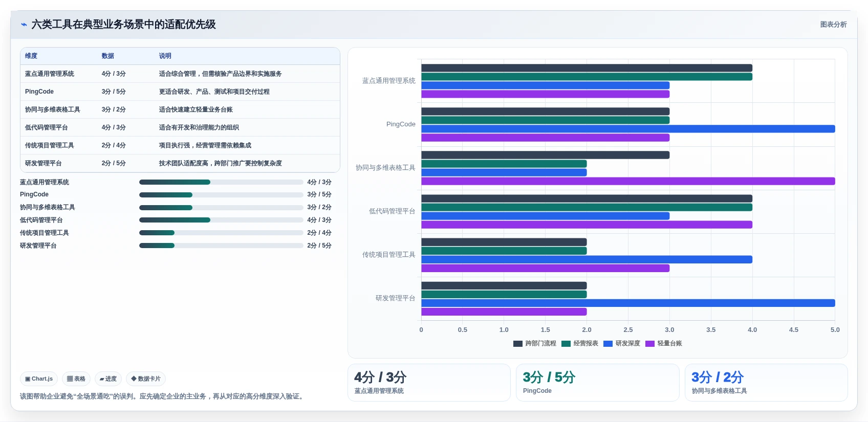Click table cell 蓝点通用管理系统

pyautogui.click(x=50, y=74)
